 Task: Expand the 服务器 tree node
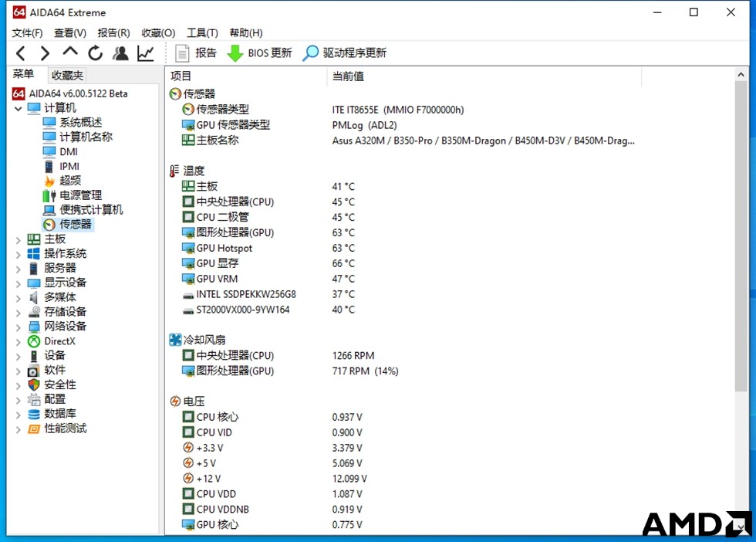(19, 269)
